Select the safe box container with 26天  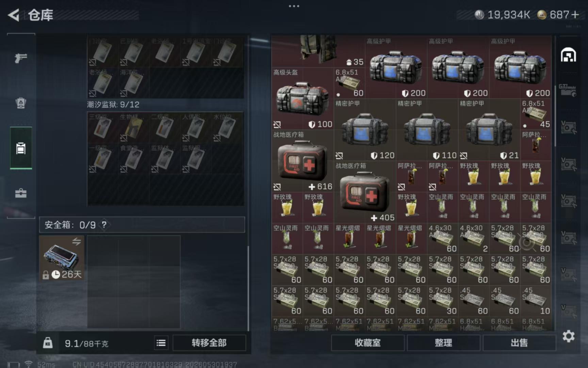62,258
